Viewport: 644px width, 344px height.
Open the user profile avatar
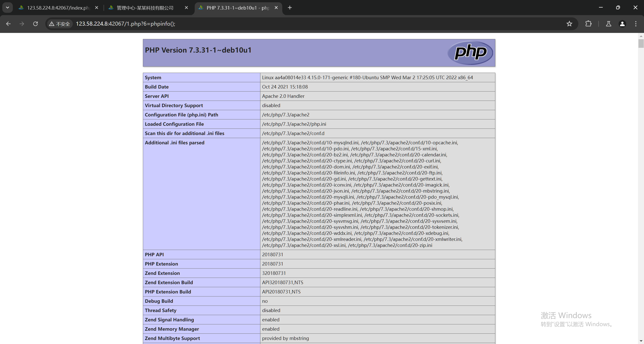[622, 24]
